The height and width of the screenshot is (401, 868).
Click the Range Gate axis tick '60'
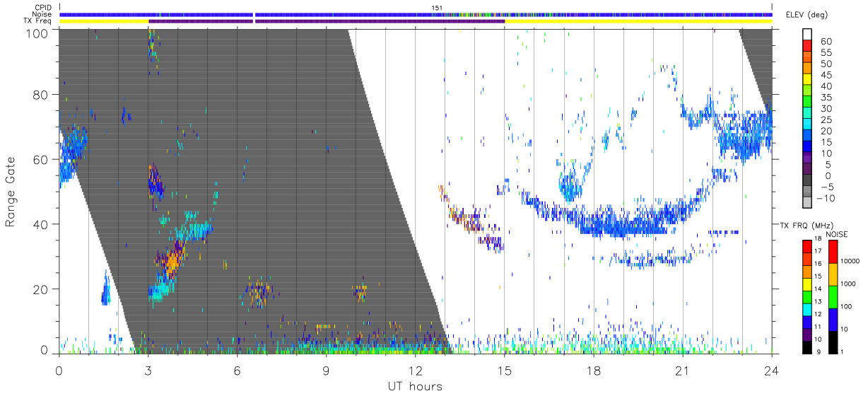[x=41, y=160]
